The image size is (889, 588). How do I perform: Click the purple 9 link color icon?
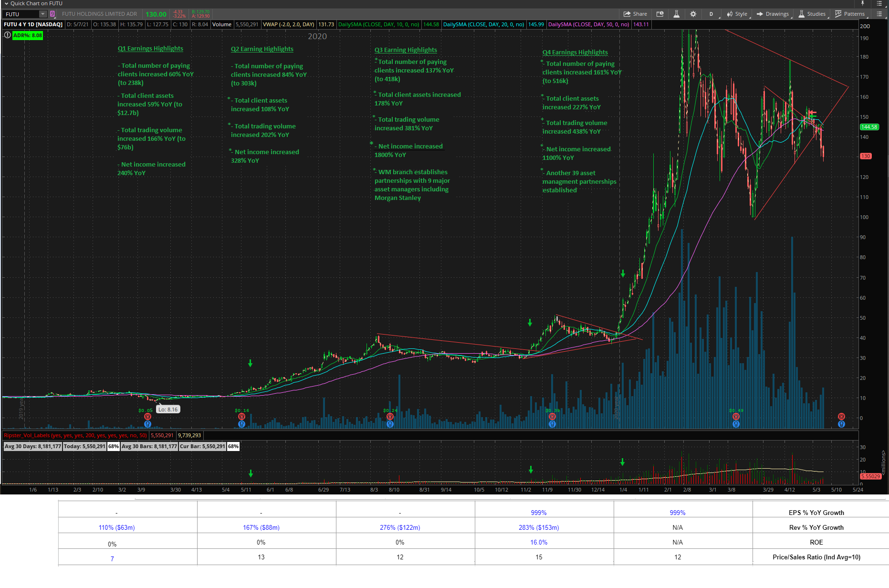pyautogui.click(x=52, y=14)
